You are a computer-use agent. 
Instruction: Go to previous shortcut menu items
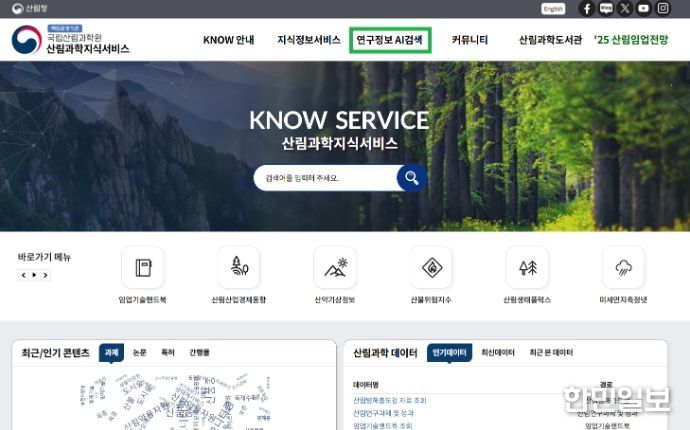click(x=23, y=275)
